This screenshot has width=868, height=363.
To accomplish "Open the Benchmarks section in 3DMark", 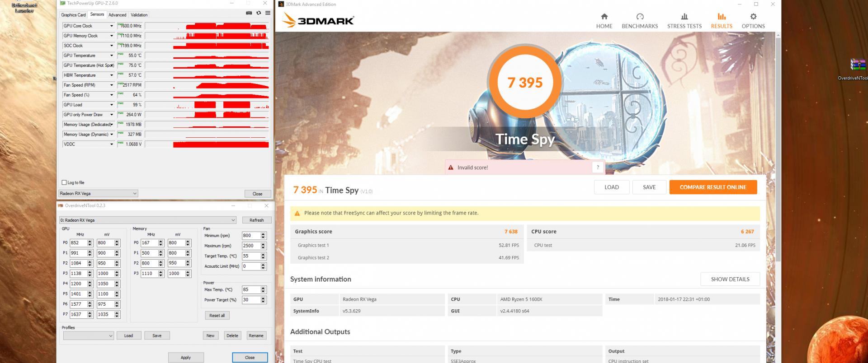I will tap(640, 21).
